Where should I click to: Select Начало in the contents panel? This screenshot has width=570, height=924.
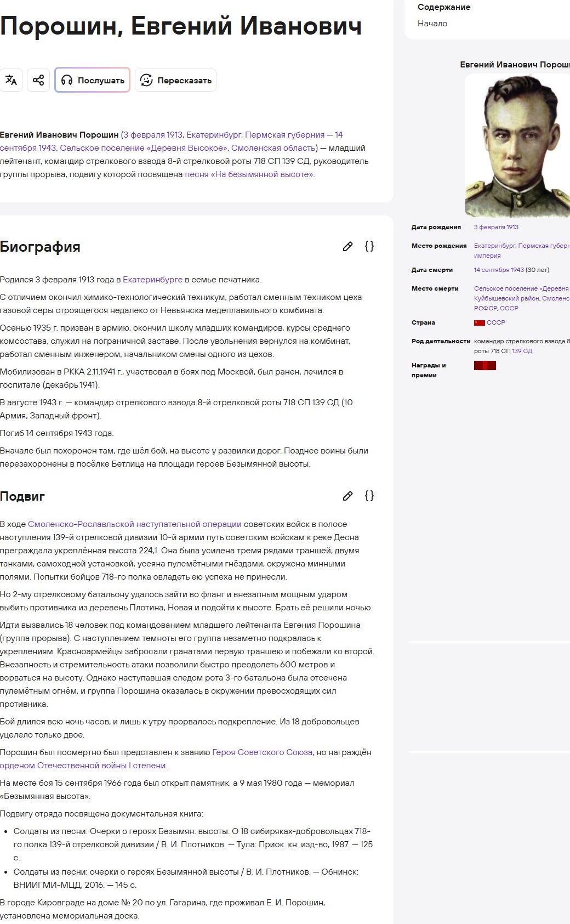coord(432,24)
